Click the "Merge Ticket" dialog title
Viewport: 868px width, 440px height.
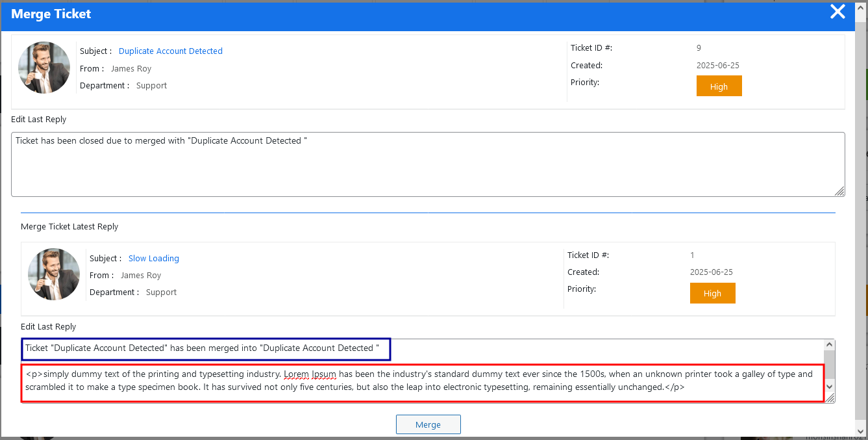point(51,14)
